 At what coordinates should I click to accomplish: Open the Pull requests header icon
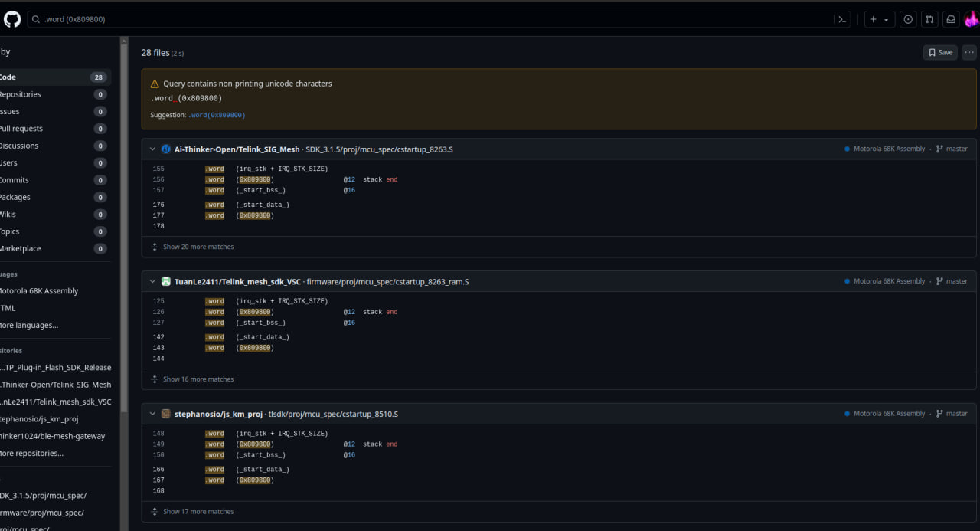[x=929, y=19]
